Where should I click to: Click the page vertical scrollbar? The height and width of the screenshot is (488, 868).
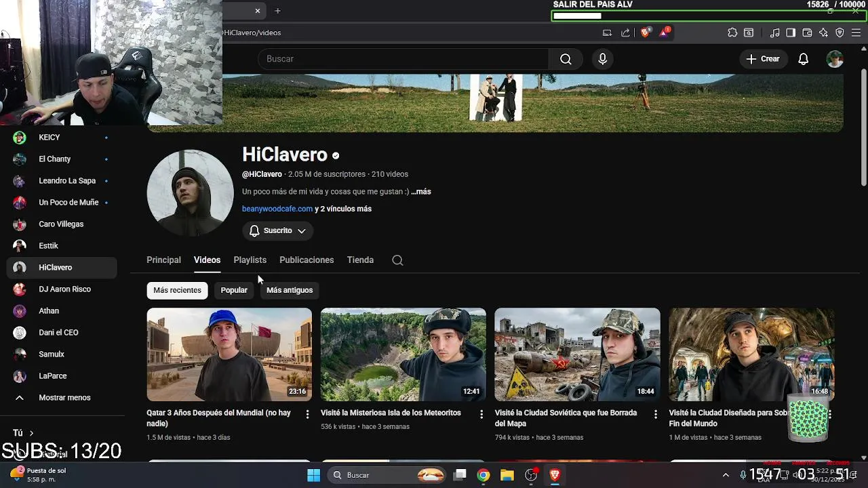pos(863,127)
